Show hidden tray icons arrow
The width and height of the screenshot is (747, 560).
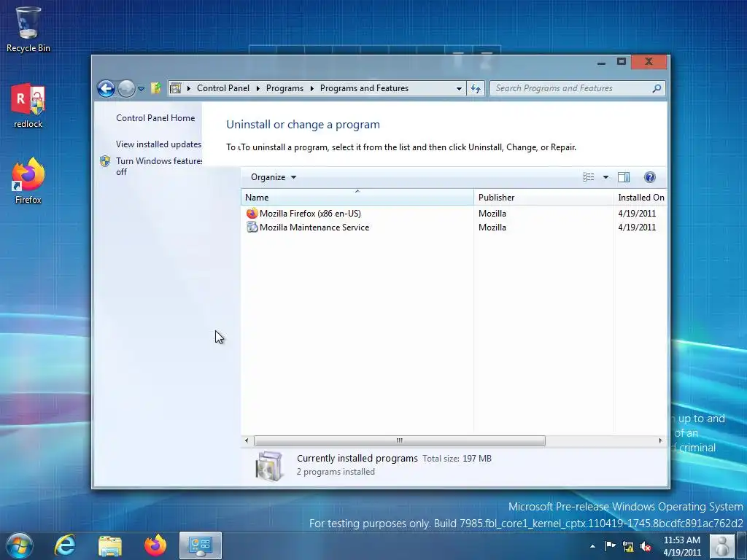pyautogui.click(x=592, y=546)
